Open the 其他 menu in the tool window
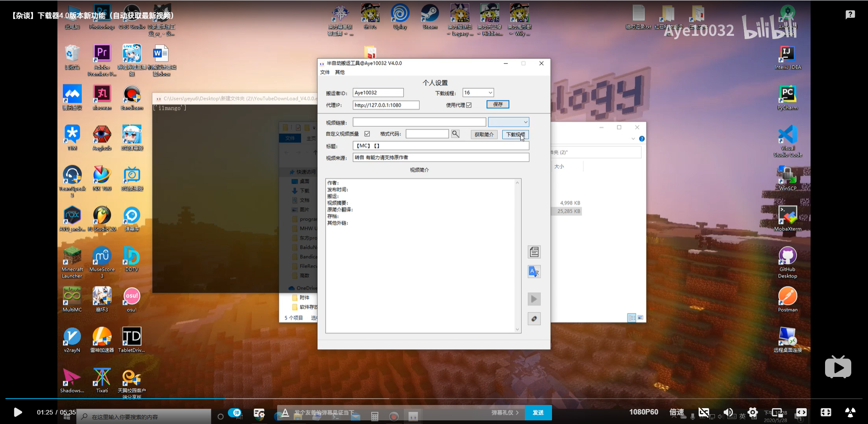 (x=340, y=72)
